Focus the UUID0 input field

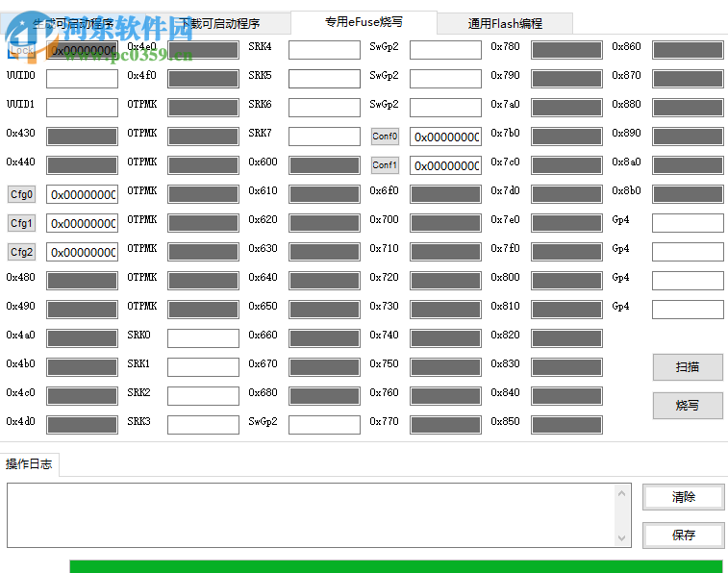tap(82, 79)
